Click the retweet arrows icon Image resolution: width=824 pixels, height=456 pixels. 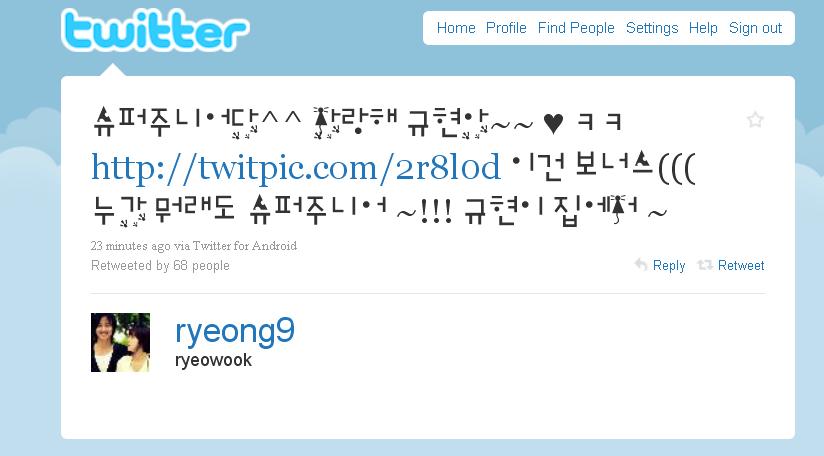point(705,265)
